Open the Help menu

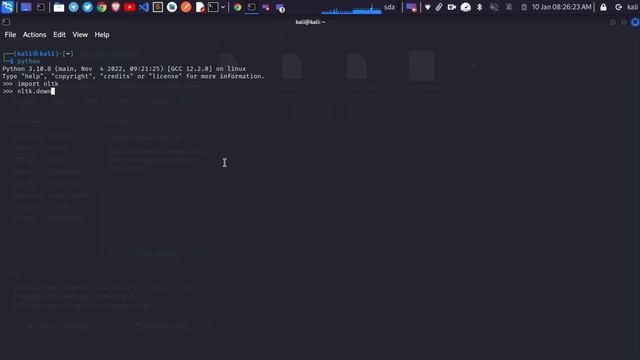[x=102, y=35]
